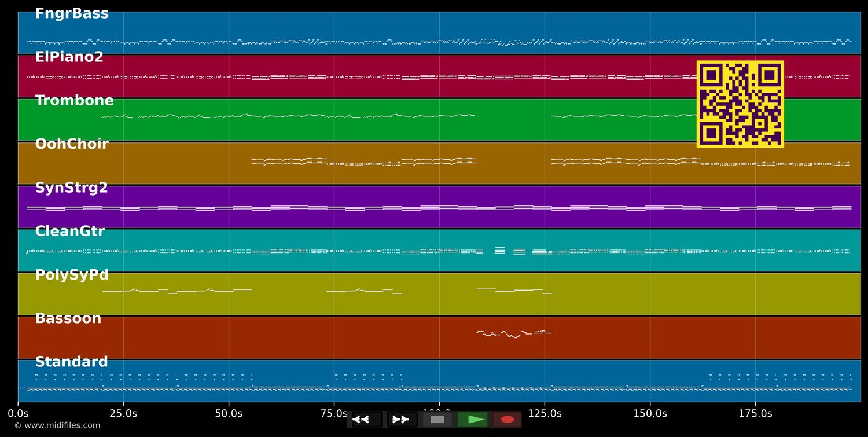
Task: Select the FngrBass track label
Action: pos(72,14)
